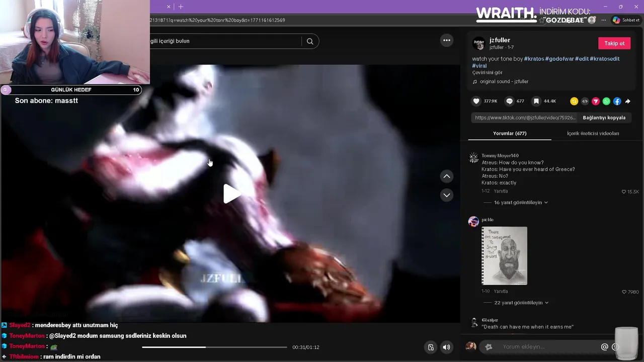Open pickle's profile avatar
The height and width of the screenshot is (362, 644).
pos(473,222)
